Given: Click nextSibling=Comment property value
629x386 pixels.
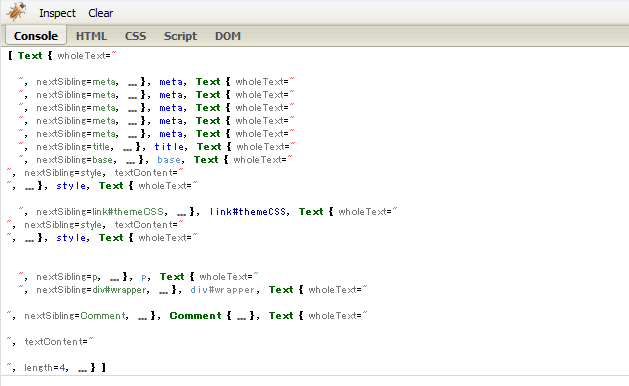Looking at the screenshot, I should point(103,316).
